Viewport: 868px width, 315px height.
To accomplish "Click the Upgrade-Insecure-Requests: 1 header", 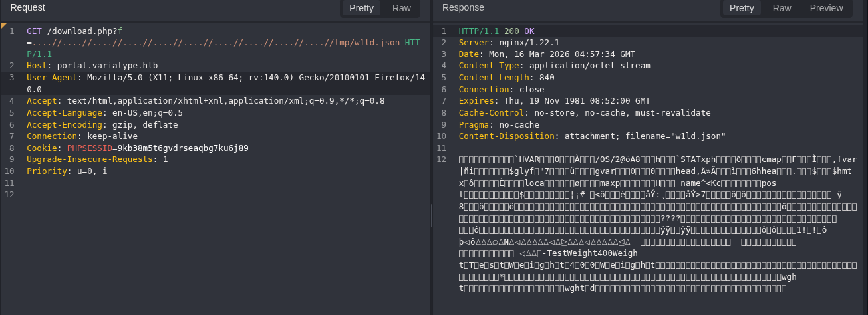I will [x=97, y=160].
